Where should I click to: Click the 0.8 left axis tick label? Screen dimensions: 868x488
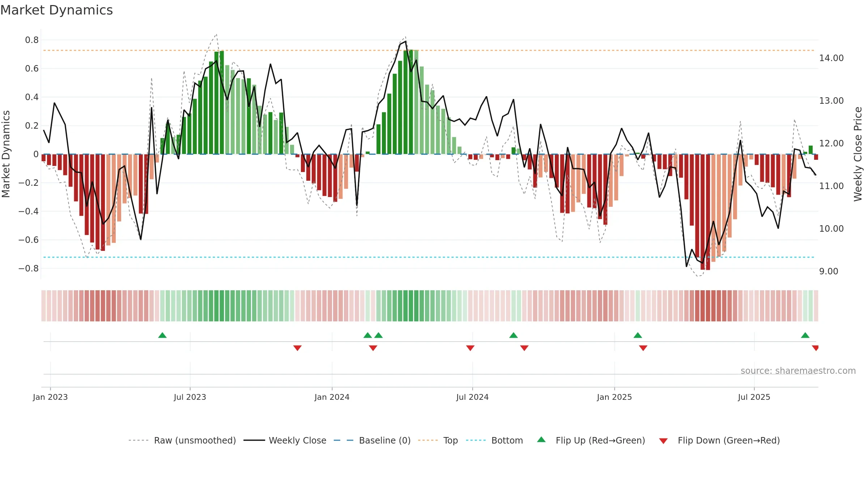tap(32, 40)
